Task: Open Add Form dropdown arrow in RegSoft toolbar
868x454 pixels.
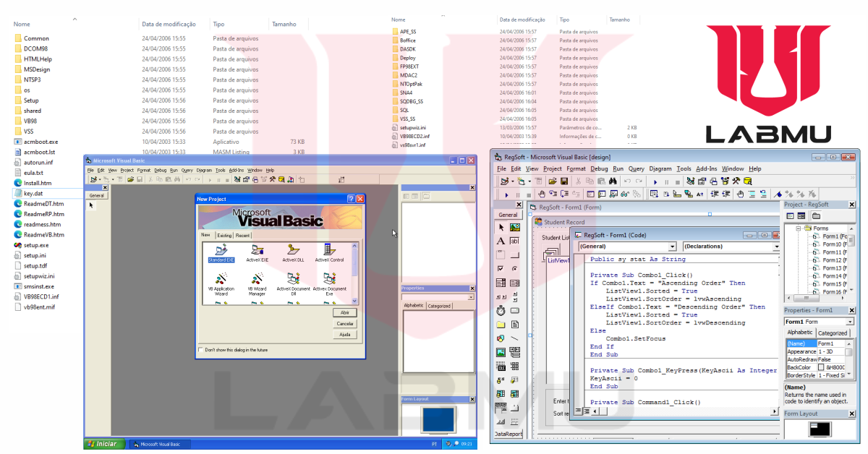Action: click(x=529, y=181)
